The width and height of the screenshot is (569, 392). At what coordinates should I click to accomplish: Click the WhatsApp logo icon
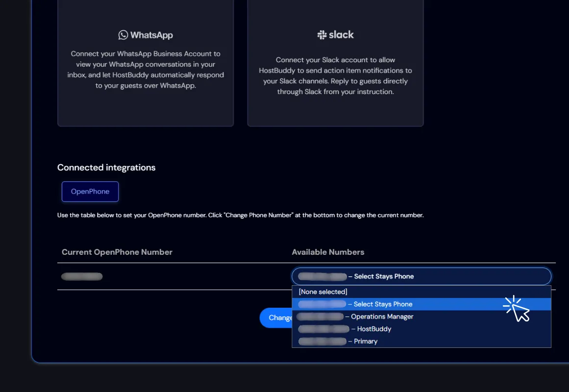tap(123, 35)
